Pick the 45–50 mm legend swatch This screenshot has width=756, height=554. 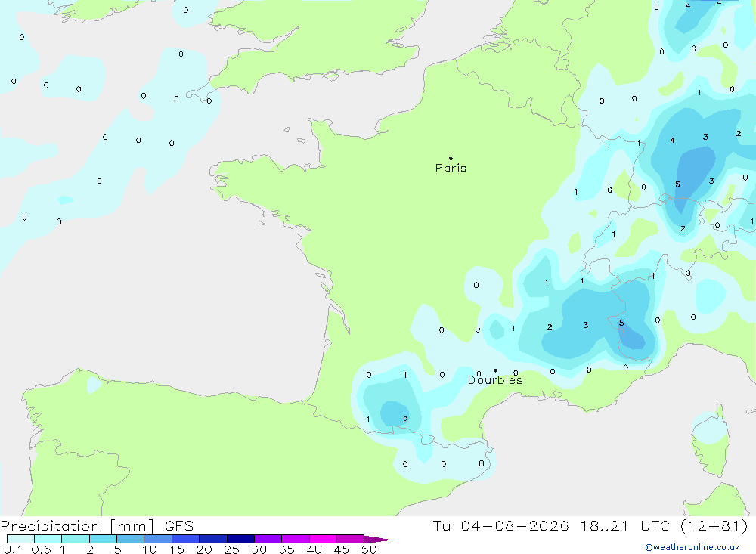351,539
